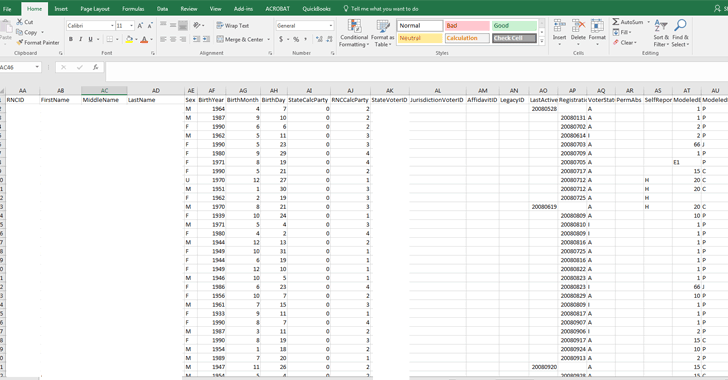Screen dimensions: 728x380
Task: Click the Format Painter brush icon
Action: (x=20, y=42)
